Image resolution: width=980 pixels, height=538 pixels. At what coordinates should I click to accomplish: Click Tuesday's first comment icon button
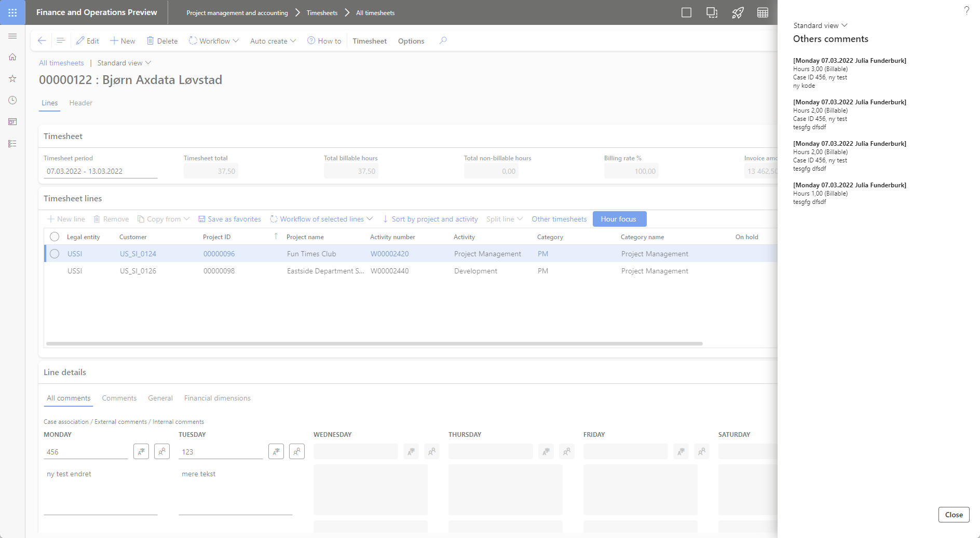tap(276, 451)
